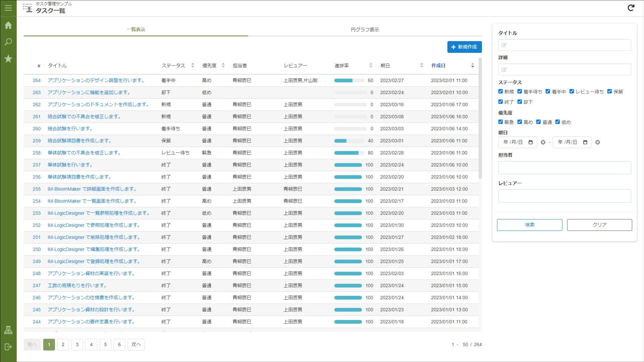Click the favorites star icon
Image resolution: width=644 pixels, height=362 pixels.
tap(8, 59)
